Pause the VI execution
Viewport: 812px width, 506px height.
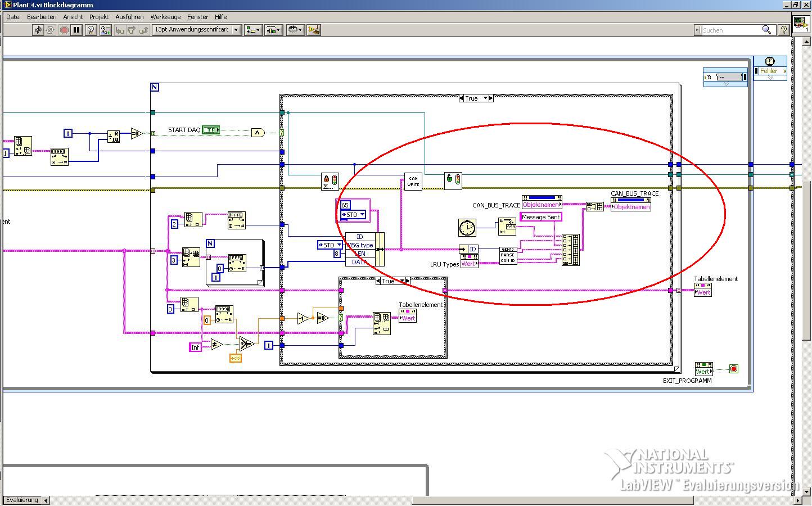[76, 30]
